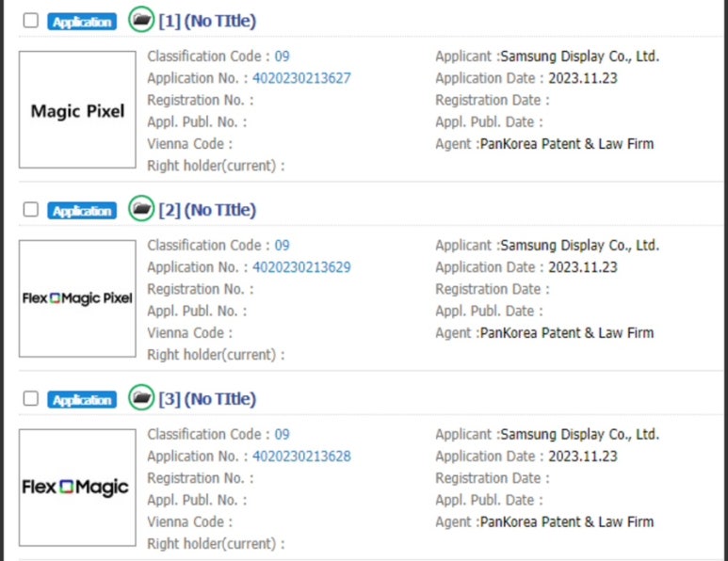Open application number 4020230213627

(301, 78)
